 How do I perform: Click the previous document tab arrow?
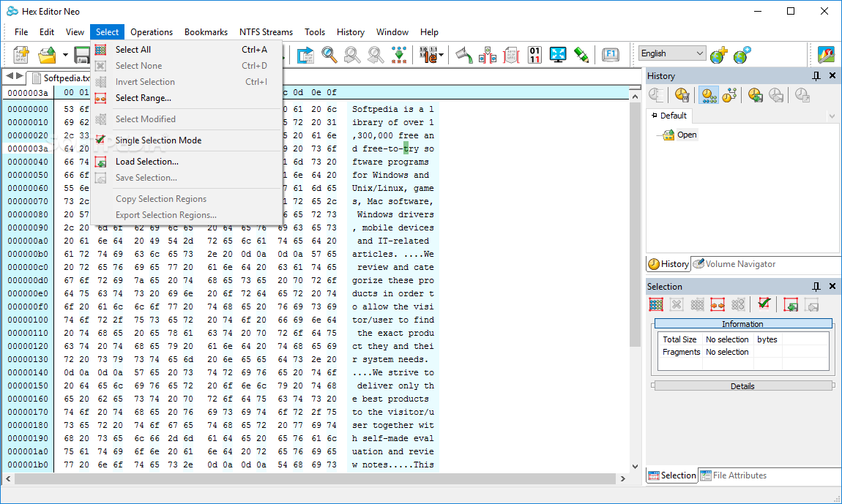pos(9,76)
